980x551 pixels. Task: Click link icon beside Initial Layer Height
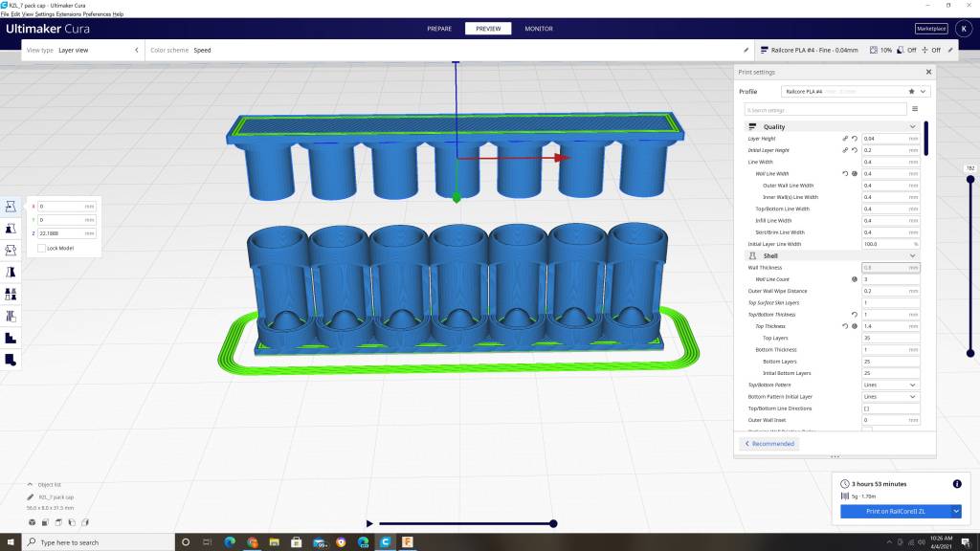(845, 150)
